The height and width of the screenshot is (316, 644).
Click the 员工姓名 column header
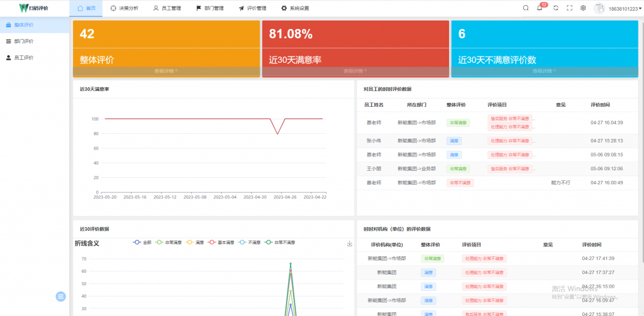[x=374, y=105]
